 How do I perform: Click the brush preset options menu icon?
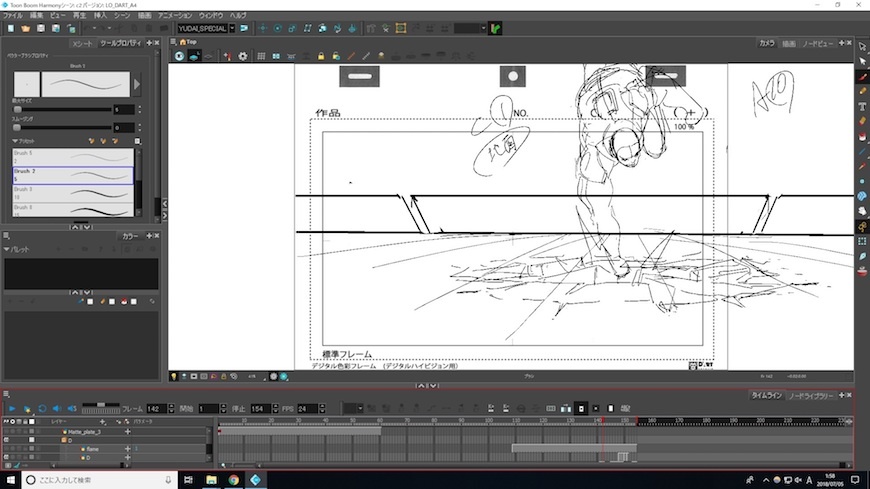tap(138, 141)
